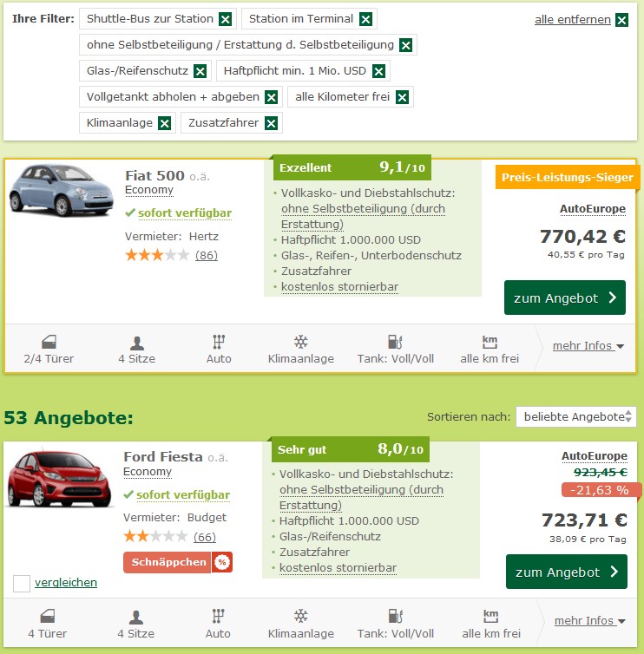Remove the Vollgetankt abholen + abgeben filter
The height and width of the screenshot is (654, 644).
271,97
